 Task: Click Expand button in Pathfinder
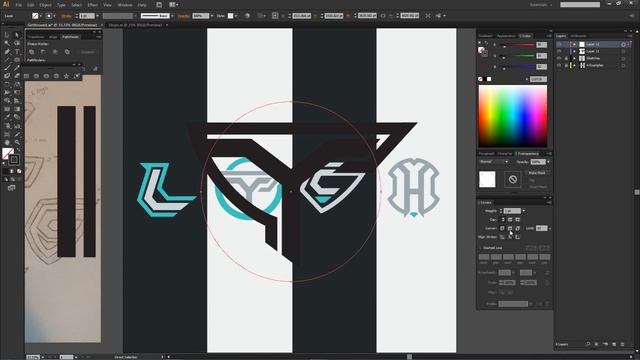click(x=87, y=52)
